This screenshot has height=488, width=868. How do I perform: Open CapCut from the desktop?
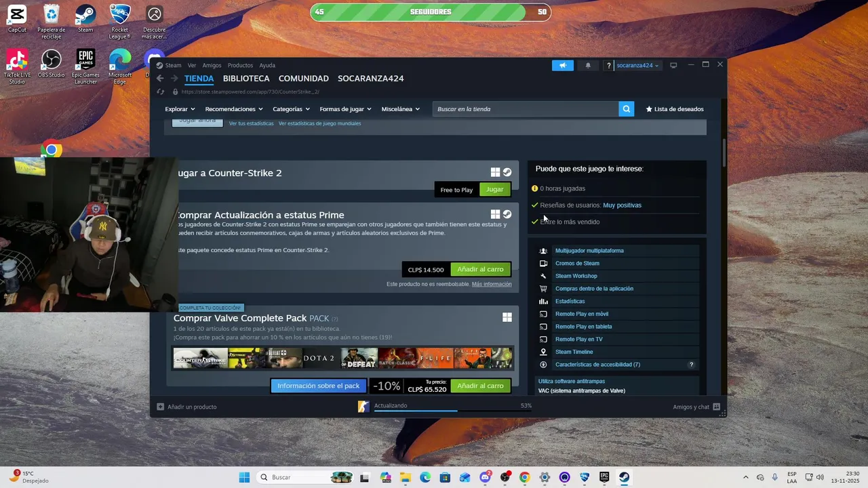(x=17, y=18)
